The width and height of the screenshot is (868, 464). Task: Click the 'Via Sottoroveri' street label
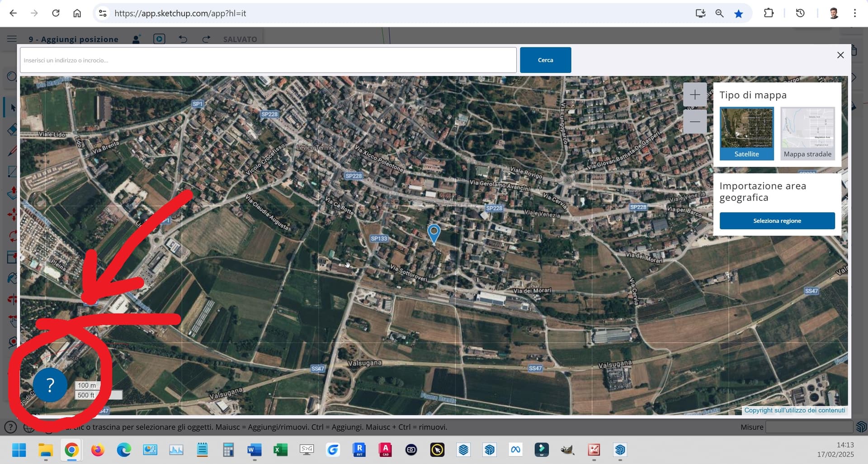click(x=409, y=273)
